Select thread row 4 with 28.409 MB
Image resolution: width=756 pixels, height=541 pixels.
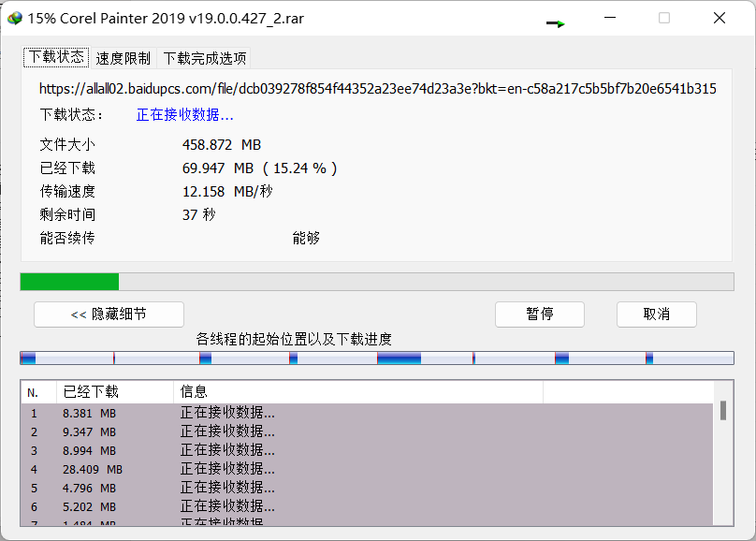click(367, 470)
